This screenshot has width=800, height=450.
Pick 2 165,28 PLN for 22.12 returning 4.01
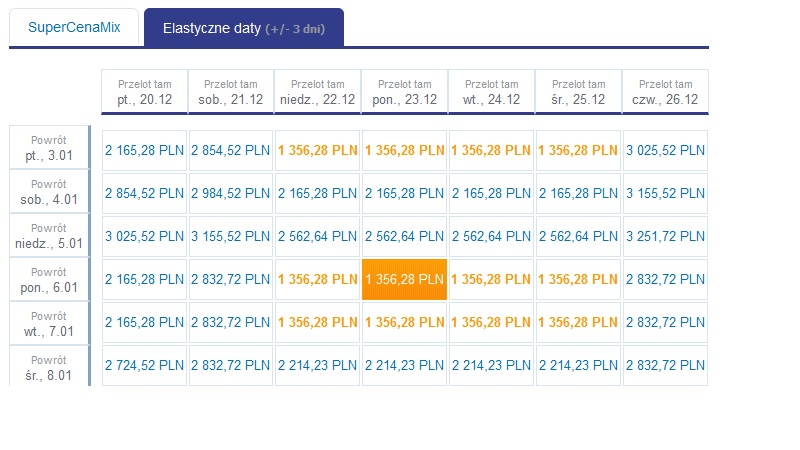[x=317, y=193]
